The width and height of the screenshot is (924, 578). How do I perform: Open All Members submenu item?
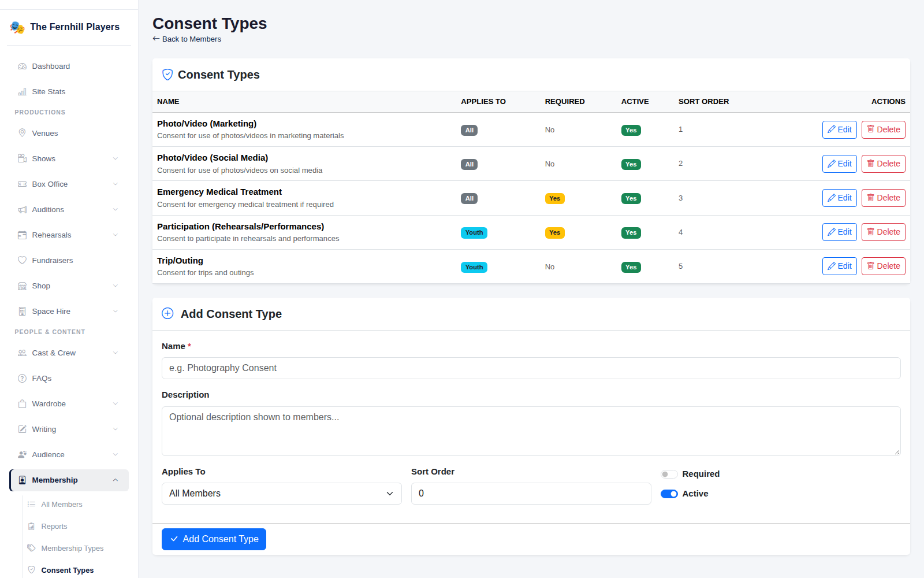(62, 505)
